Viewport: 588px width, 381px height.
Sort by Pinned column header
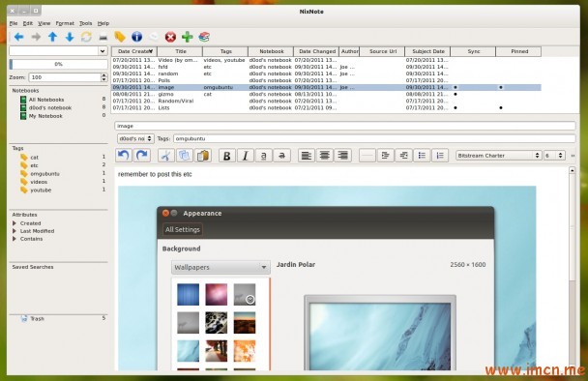(518, 51)
